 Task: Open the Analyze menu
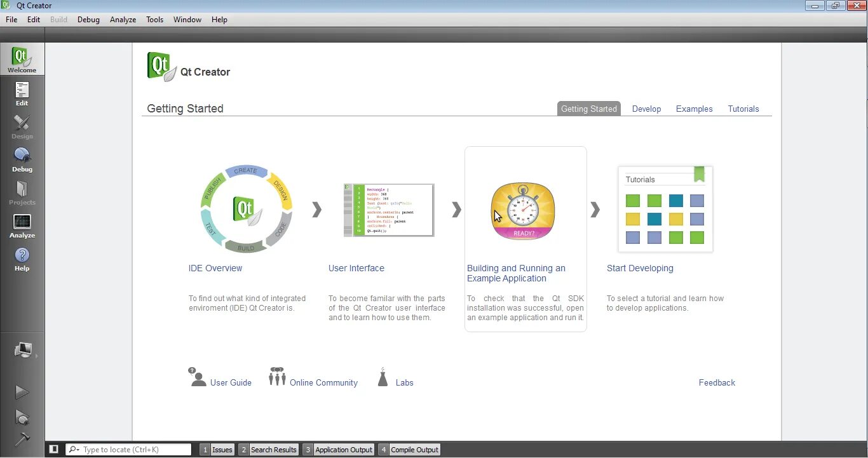point(123,20)
